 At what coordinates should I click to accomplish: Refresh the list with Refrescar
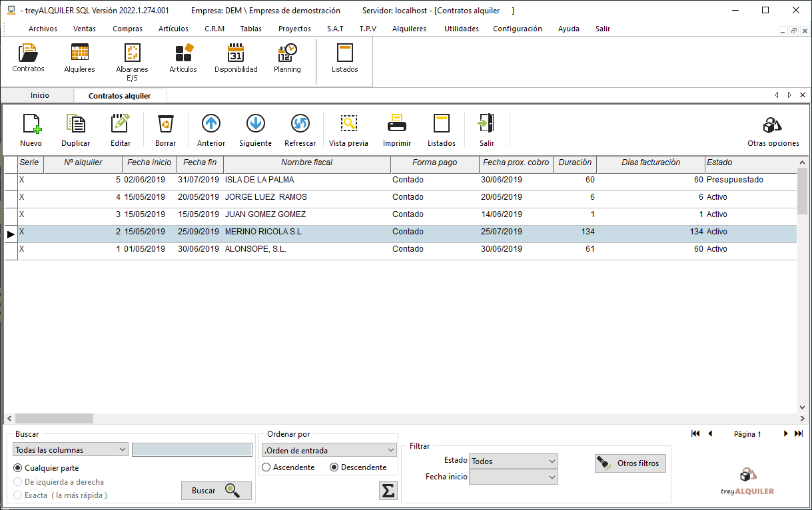click(300, 130)
